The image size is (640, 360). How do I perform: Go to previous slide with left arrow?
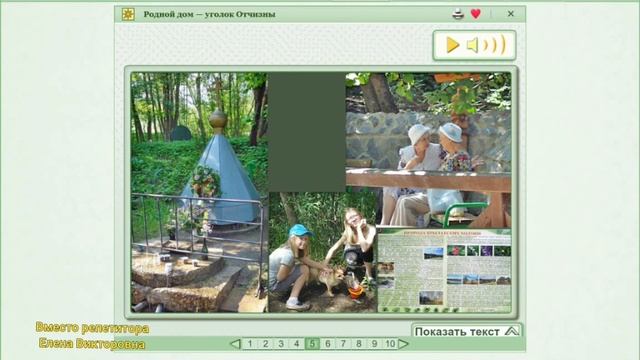tap(236, 344)
